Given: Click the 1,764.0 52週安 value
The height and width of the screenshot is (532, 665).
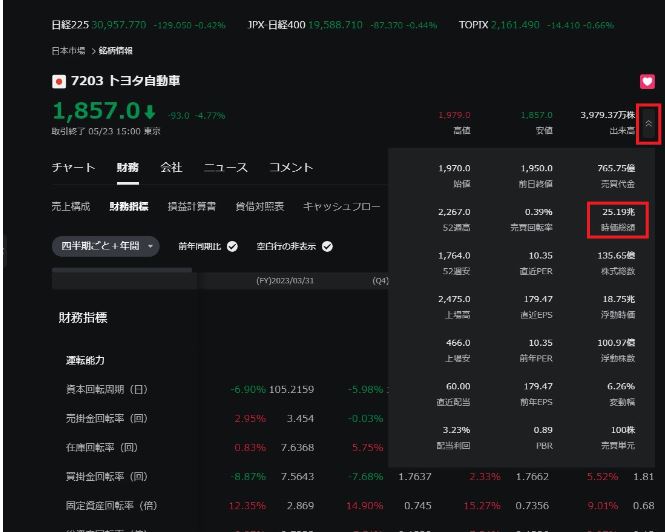Looking at the screenshot, I should pyautogui.click(x=454, y=255).
